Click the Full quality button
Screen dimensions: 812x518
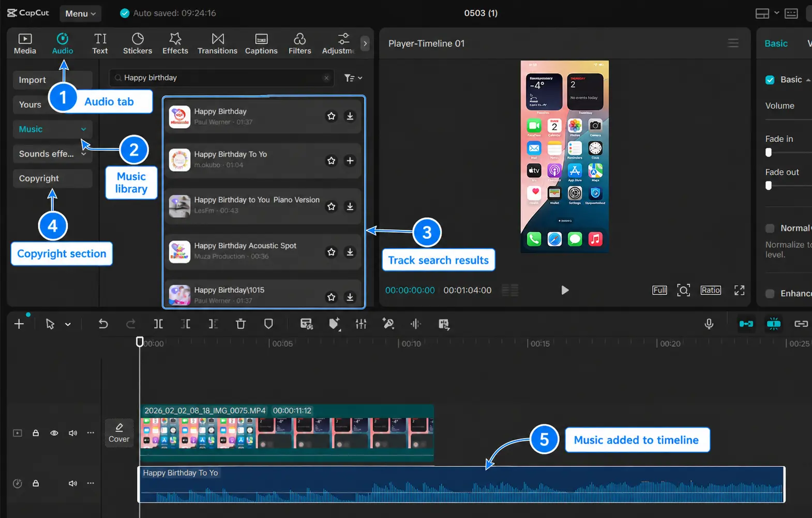point(659,290)
